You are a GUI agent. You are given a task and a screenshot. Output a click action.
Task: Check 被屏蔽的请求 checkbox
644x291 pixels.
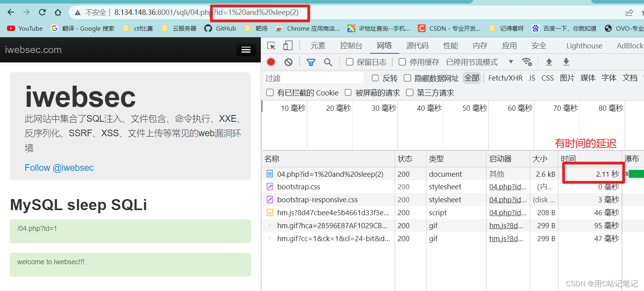coord(348,93)
